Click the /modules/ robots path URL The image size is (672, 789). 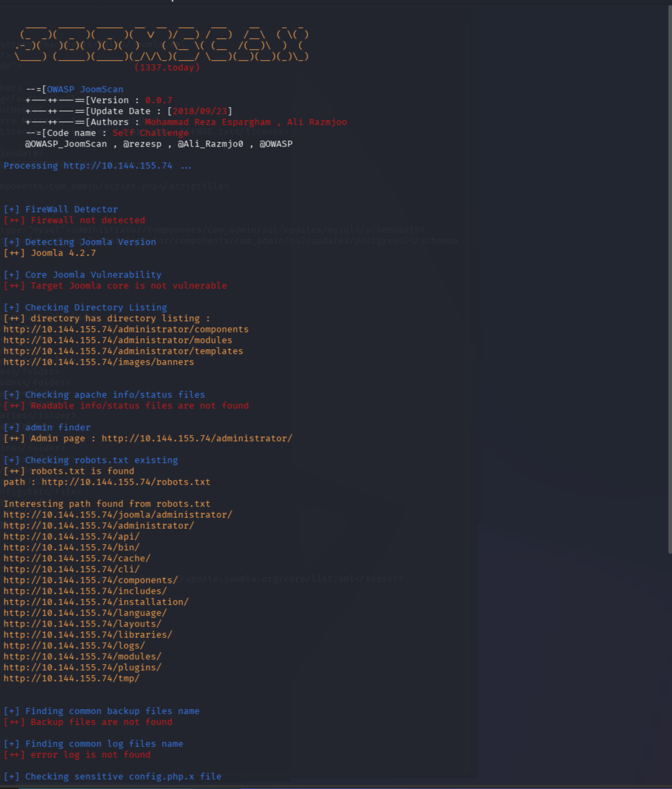click(x=82, y=656)
